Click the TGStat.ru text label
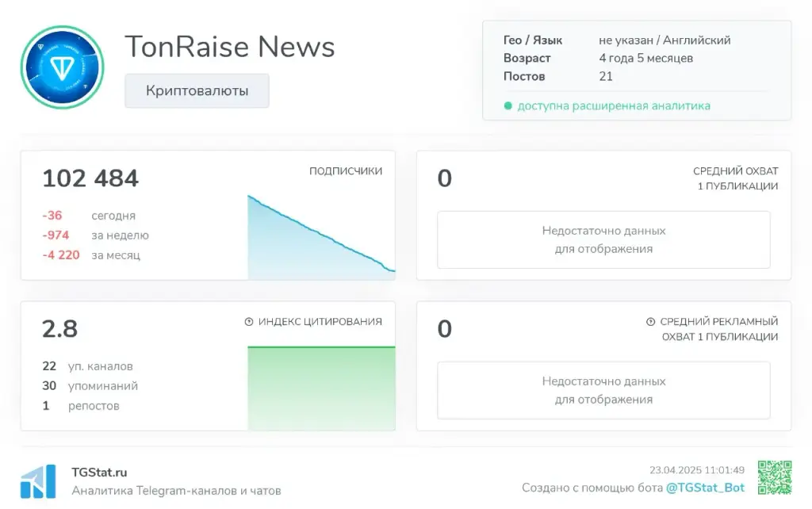Image resolution: width=812 pixels, height=509 pixels. tap(99, 473)
